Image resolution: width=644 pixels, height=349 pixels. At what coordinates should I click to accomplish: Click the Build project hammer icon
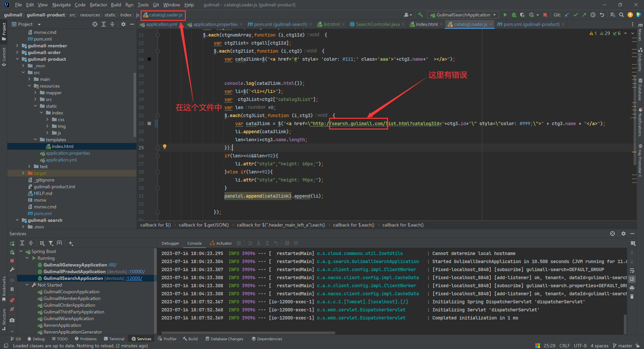point(420,15)
